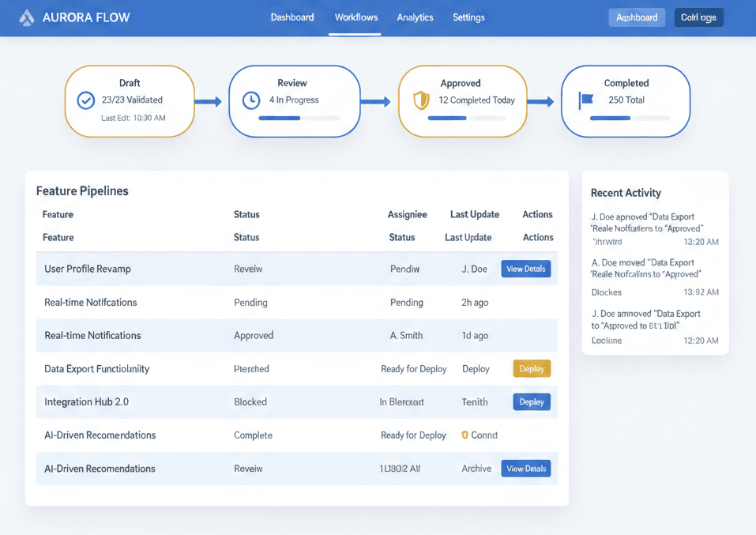Click the arrow between Review and Approved
Screen dimensions: 756x535
[x=376, y=101]
